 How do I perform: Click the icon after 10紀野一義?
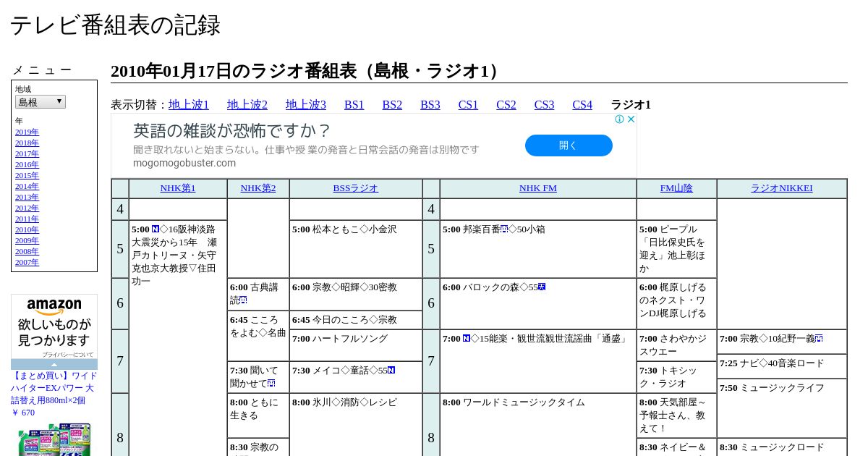[x=819, y=339]
